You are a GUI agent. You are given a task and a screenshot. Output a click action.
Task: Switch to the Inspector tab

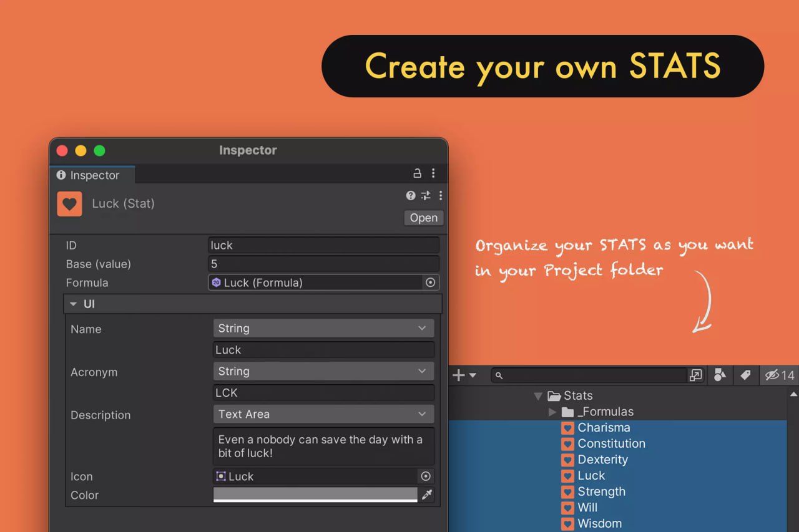pyautogui.click(x=91, y=175)
